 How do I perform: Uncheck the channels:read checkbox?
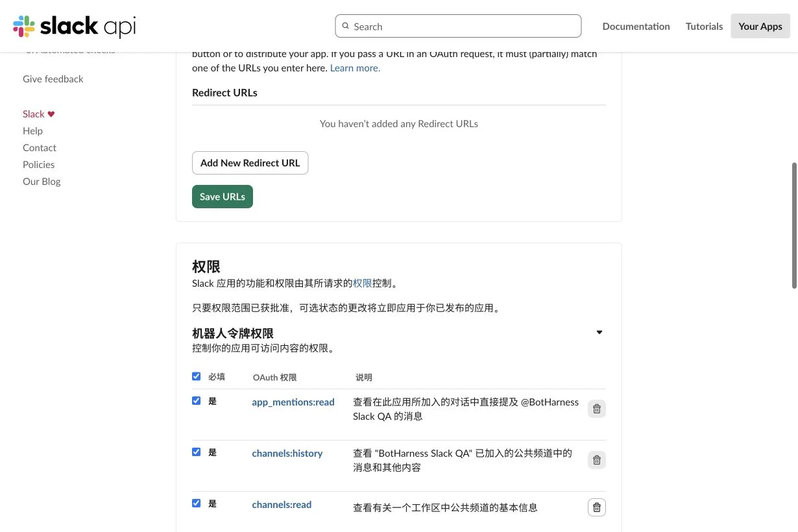pyautogui.click(x=197, y=503)
